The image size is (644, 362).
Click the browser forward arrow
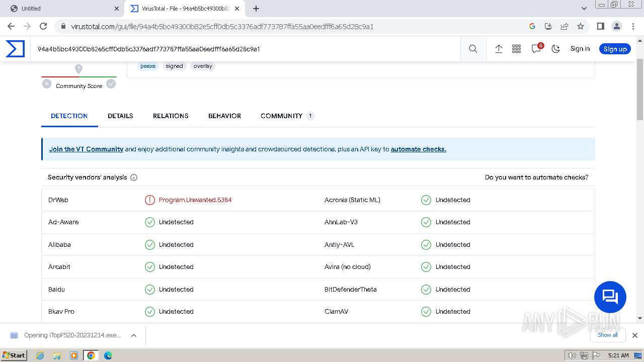click(x=27, y=26)
